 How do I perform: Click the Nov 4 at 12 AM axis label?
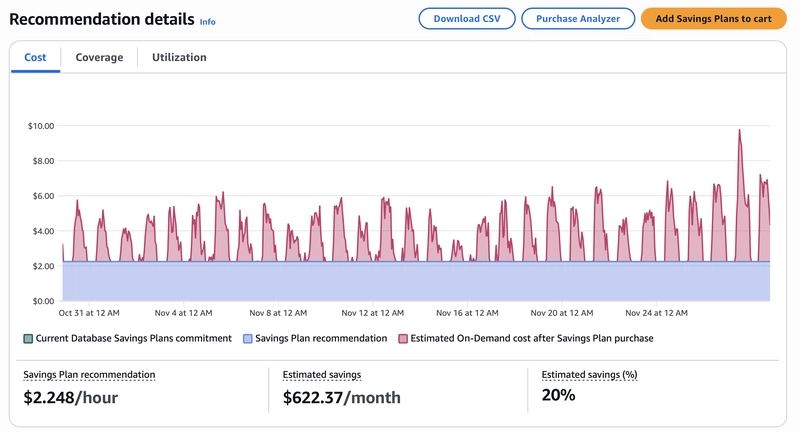point(183,313)
